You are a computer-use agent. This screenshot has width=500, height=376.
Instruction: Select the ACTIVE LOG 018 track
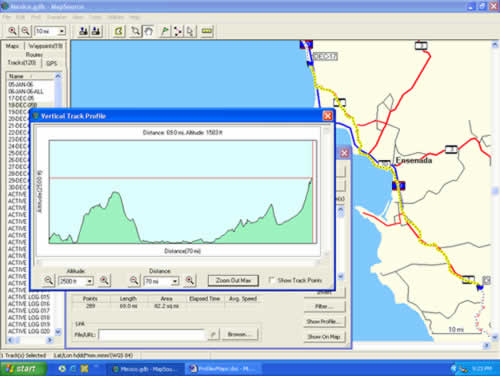[29, 317]
